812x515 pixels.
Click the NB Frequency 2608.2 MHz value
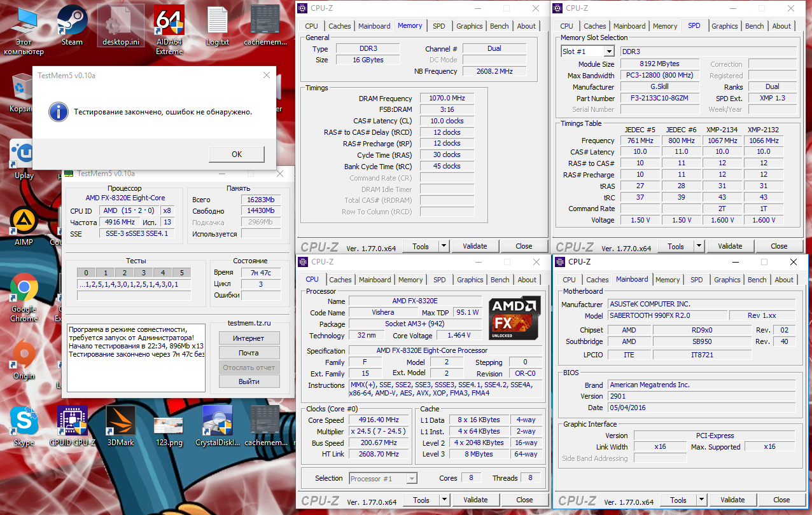[x=494, y=71]
